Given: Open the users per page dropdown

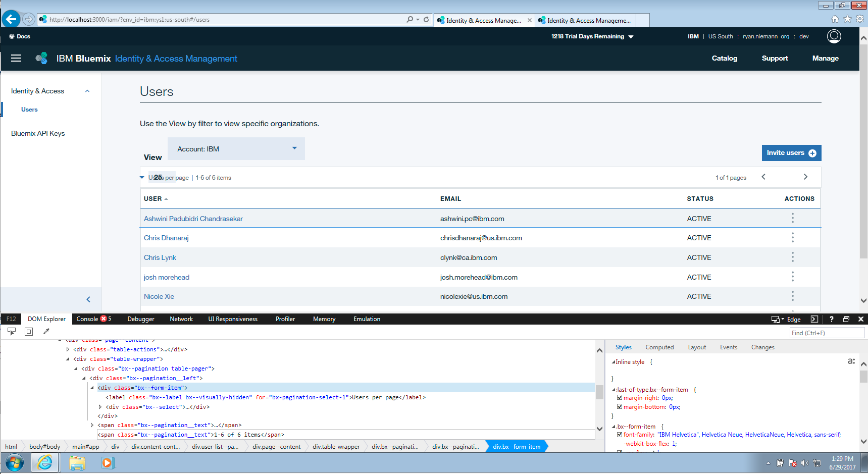Looking at the screenshot, I should [158, 177].
